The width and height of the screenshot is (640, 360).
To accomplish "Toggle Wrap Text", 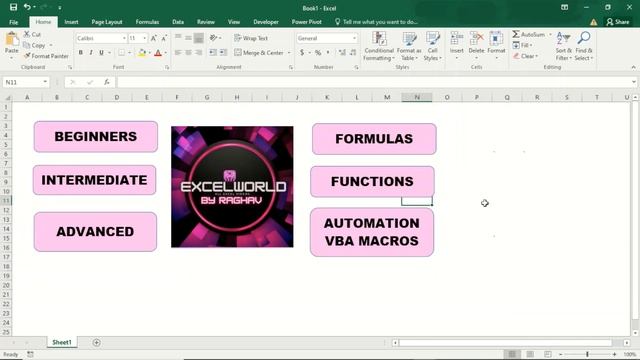I will 251,38.
